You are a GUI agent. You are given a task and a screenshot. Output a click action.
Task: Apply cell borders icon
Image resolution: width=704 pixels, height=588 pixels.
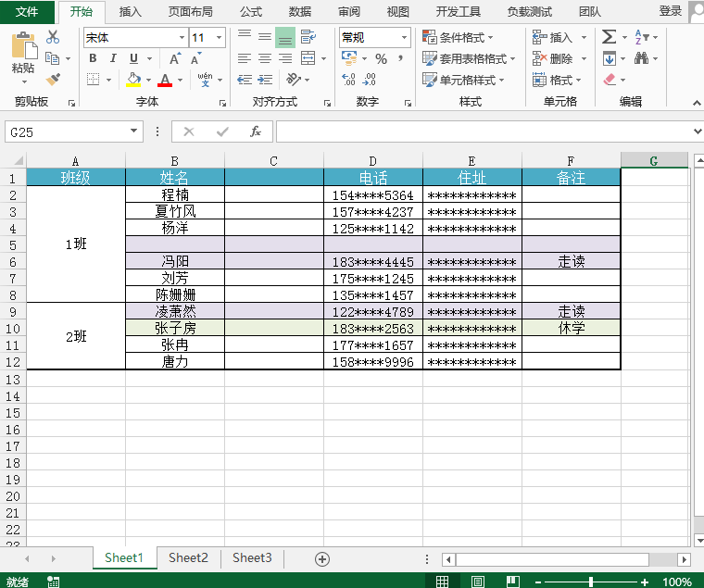click(x=93, y=80)
